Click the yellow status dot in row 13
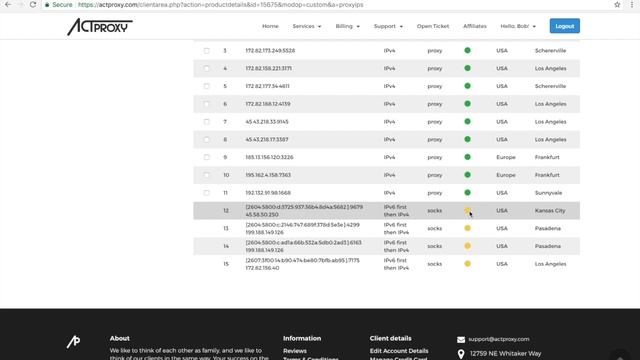The width and height of the screenshot is (640, 360). click(467, 228)
